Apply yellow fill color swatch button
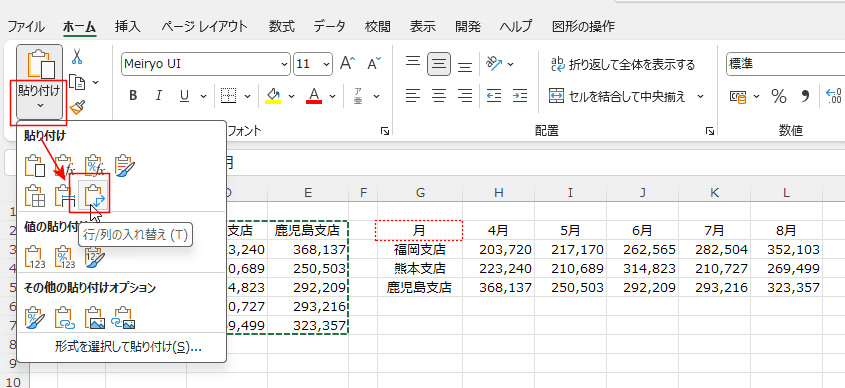 coord(274,96)
